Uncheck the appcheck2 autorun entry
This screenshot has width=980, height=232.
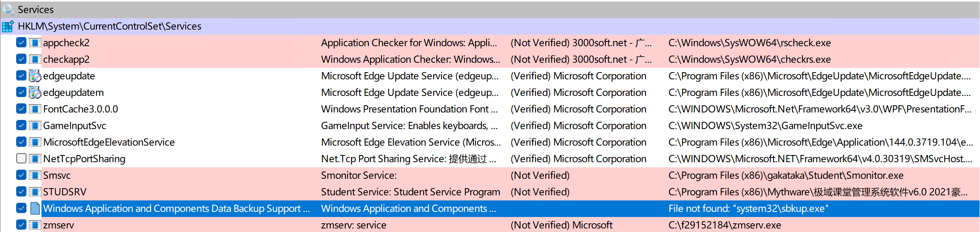click(x=21, y=43)
